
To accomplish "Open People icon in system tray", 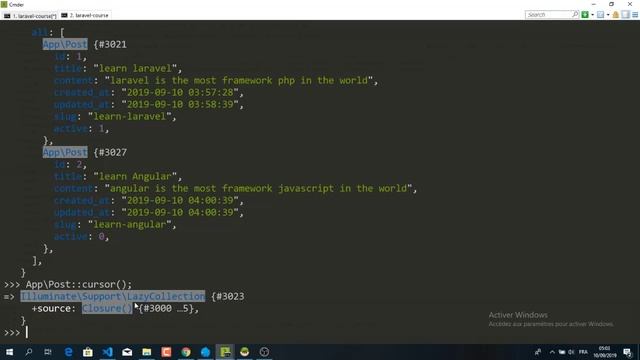I will [538, 352].
